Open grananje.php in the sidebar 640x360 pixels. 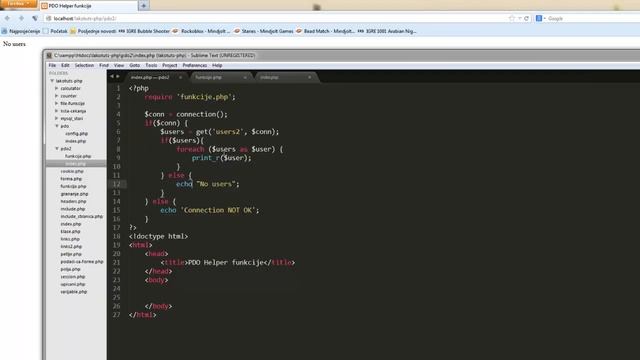click(74, 194)
